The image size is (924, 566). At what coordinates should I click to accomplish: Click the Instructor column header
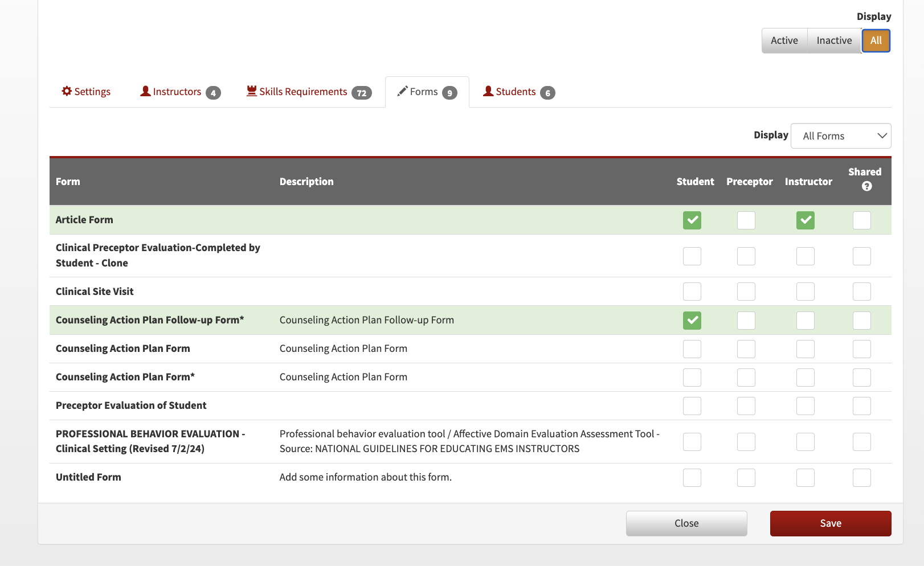point(808,182)
